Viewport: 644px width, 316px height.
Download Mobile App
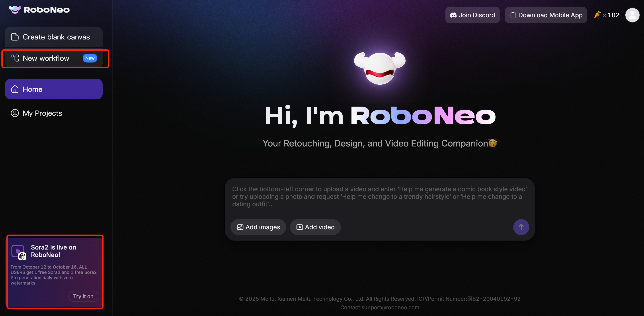coord(546,15)
